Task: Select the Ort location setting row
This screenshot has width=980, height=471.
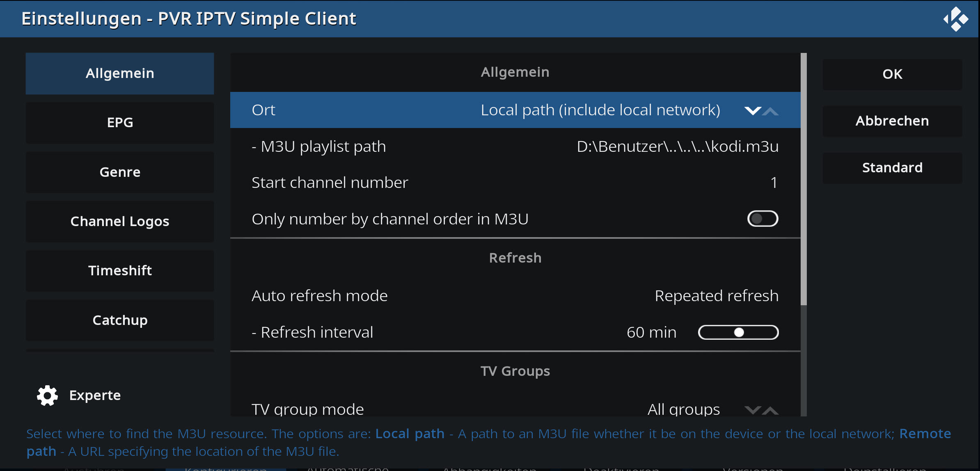Action: coord(515,110)
